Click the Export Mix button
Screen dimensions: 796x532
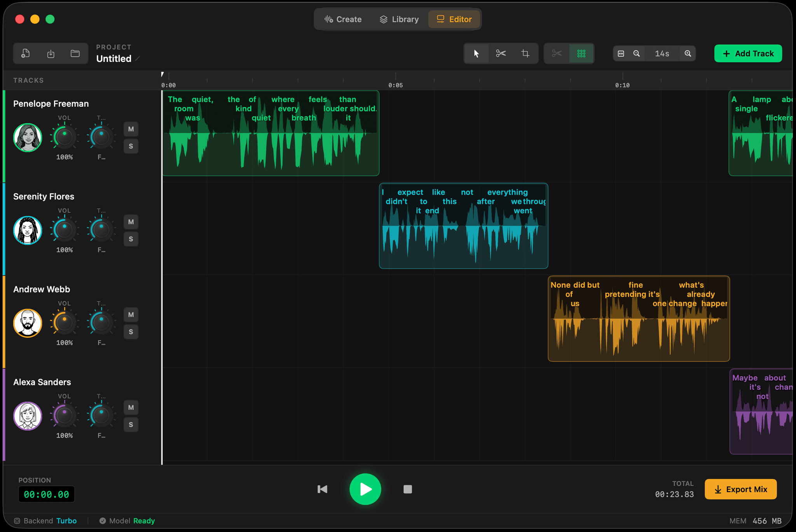coord(740,489)
